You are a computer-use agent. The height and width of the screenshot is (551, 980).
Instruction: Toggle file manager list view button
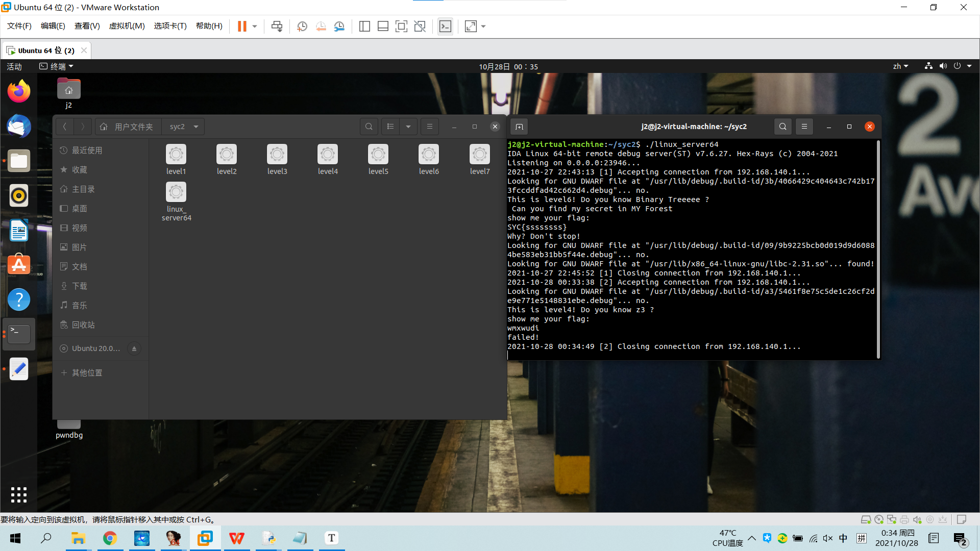click(390, 127)
